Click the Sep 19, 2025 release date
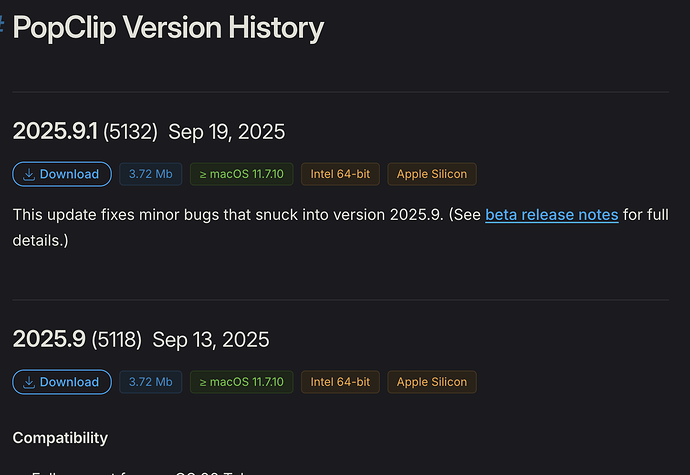 pyautogui.click(x=226, y=132)
